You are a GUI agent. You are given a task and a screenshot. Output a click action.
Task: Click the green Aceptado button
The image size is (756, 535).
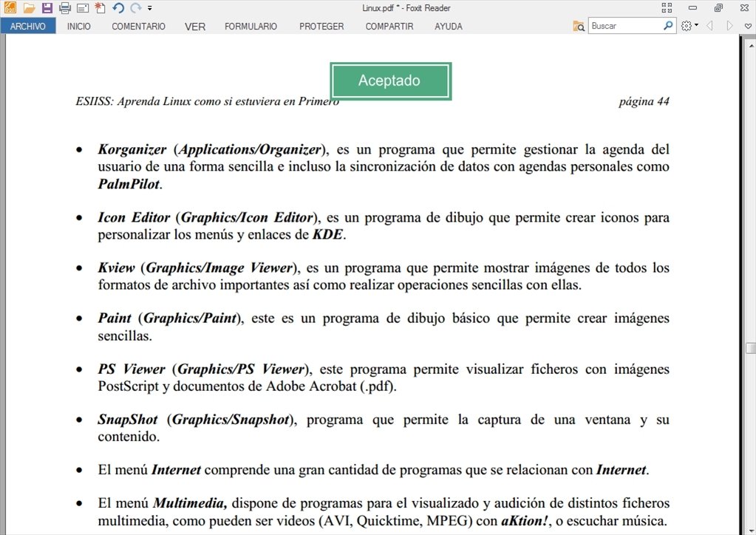coord(390,81)
